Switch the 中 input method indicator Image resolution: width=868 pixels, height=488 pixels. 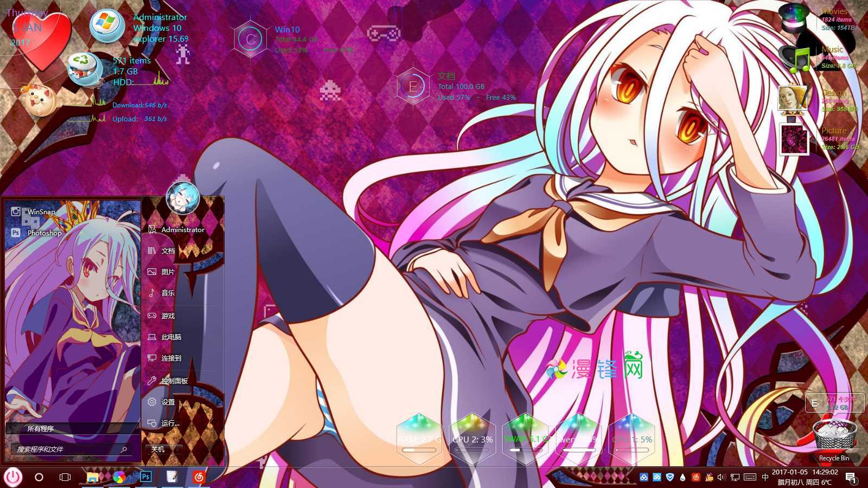765,478
